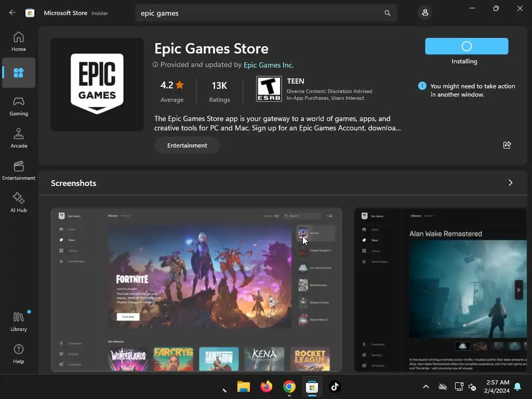
Task: Click the 'You might need to take action' notice
Action: point(473,90)
